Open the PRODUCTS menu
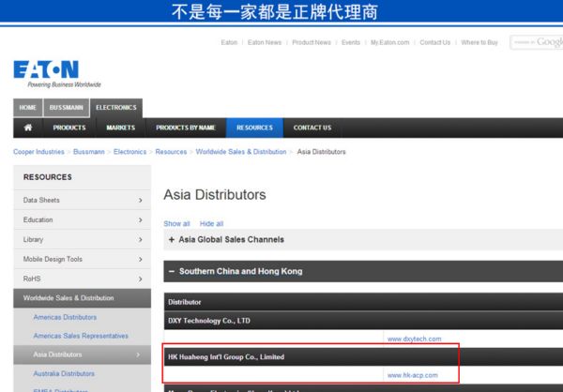 (x=69, y=128)
